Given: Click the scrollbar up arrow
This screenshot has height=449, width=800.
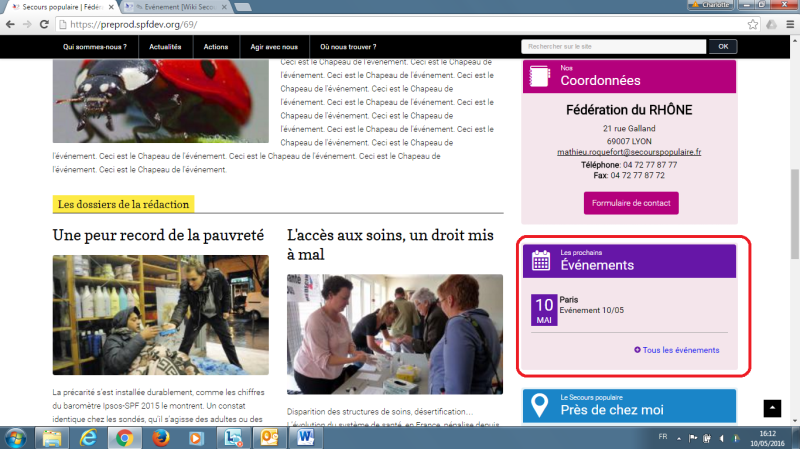Looking at the screenshot, I should pyautogui.click(x=795, y=40).
